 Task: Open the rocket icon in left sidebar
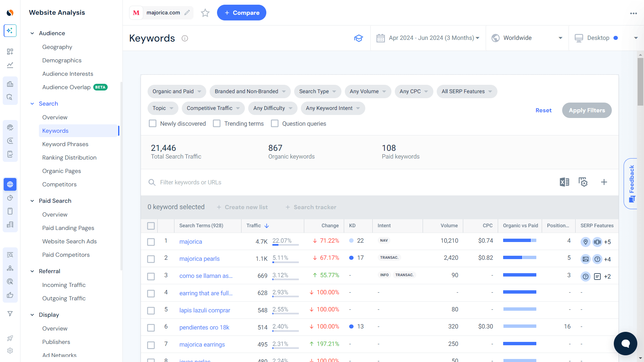(x=10, y=338)
